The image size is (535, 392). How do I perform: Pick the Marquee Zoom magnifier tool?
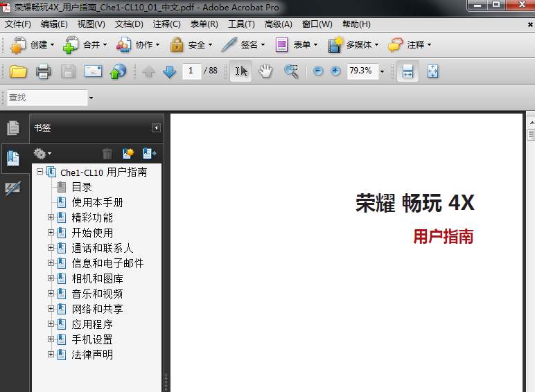(x=291, y=71)
